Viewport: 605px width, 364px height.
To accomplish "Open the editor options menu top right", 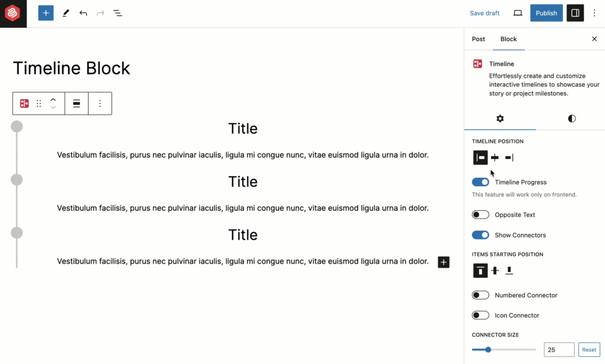I will tap(594, 12).
